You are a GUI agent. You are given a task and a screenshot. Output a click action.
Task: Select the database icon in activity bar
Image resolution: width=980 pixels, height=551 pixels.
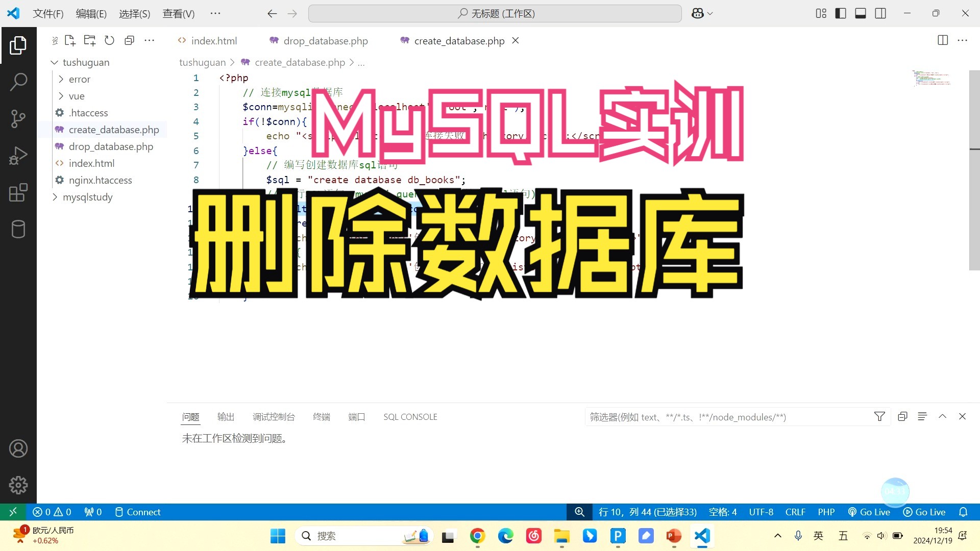point(18,229)
